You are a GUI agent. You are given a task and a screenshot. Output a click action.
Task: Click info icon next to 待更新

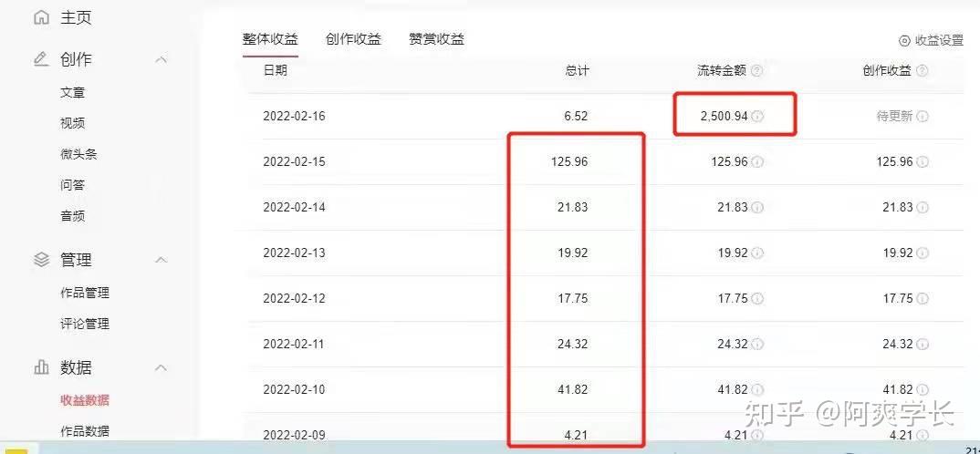pos(922,116)
